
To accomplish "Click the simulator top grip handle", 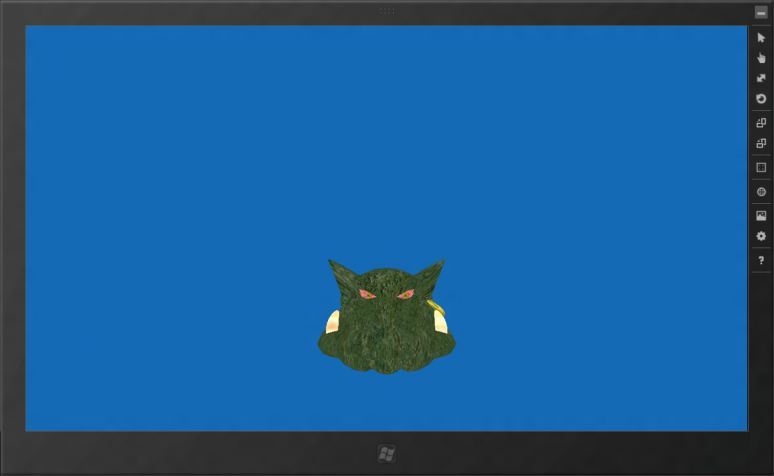I will click(387, 11).
